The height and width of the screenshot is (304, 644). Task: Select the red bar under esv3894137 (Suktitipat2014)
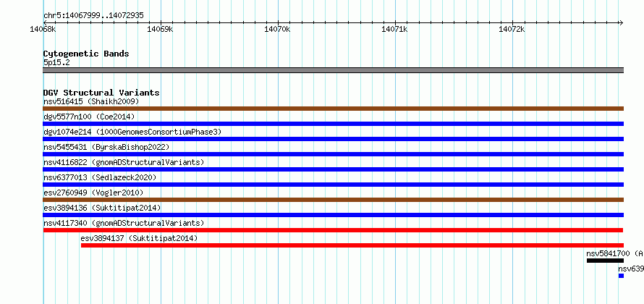pos(352,245)
